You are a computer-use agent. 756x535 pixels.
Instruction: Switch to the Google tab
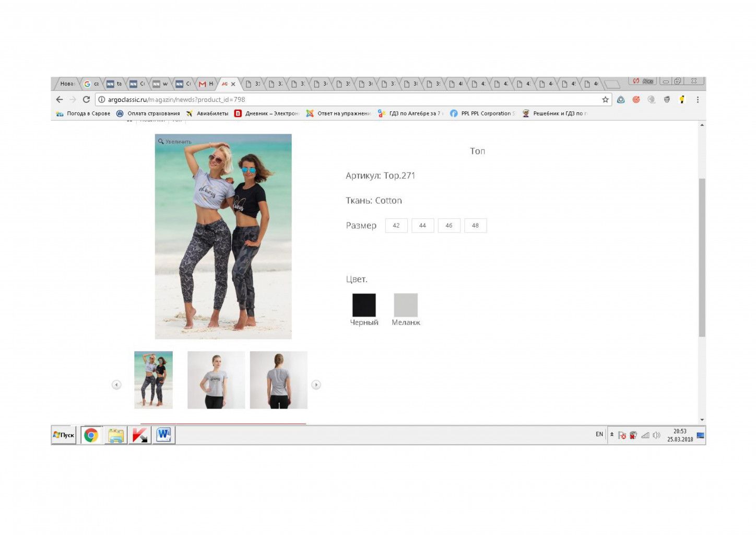(x=91, y=84)
